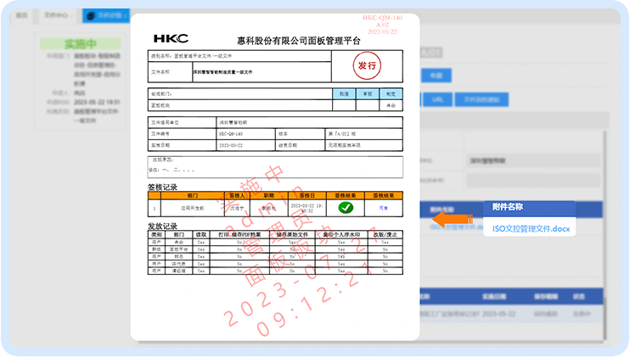The image size is (630, 364).
Task: Switch to the 文件中心 tab in background
Action: tap(57, 15)
